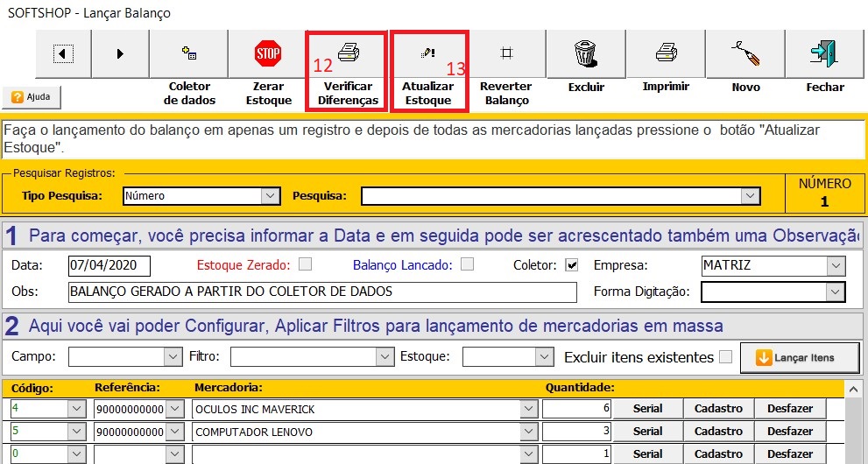Click the Excluir trash can icon

click(x=585, y=53)
